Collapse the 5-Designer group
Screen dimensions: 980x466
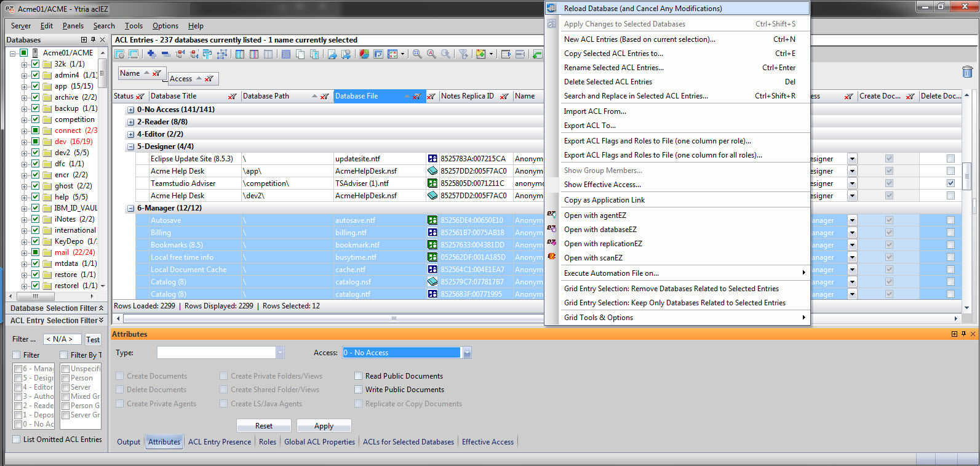(x=130, y=147)
